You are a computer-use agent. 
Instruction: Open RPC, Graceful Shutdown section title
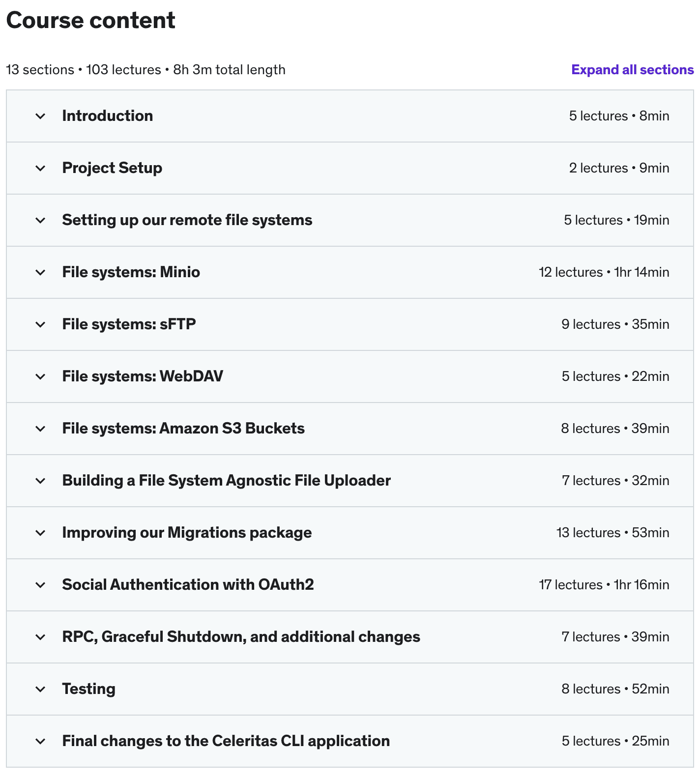click(241, 637)
